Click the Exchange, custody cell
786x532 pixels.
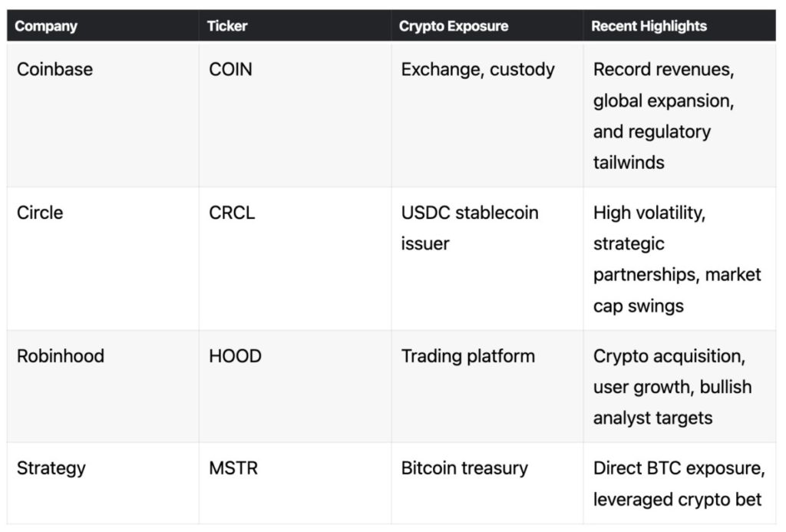point(477,69)
